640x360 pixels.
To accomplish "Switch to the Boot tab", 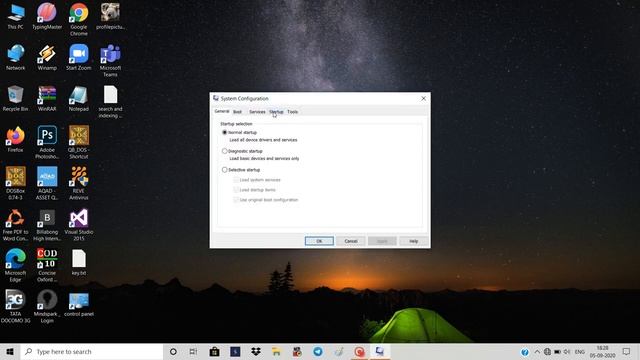I will (x=237, y=112).
